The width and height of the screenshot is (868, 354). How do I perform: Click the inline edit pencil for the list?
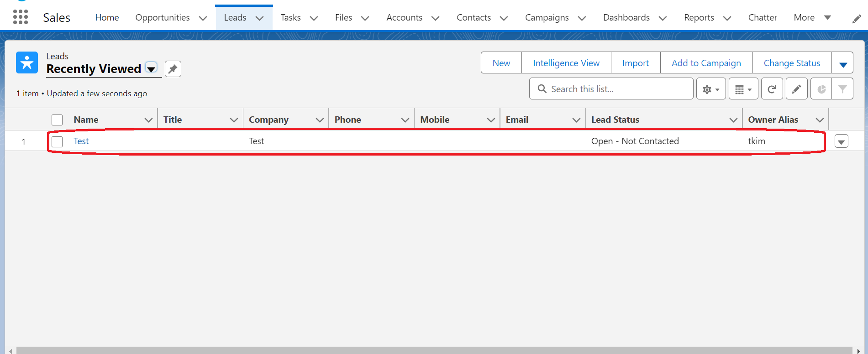(796, 89)
